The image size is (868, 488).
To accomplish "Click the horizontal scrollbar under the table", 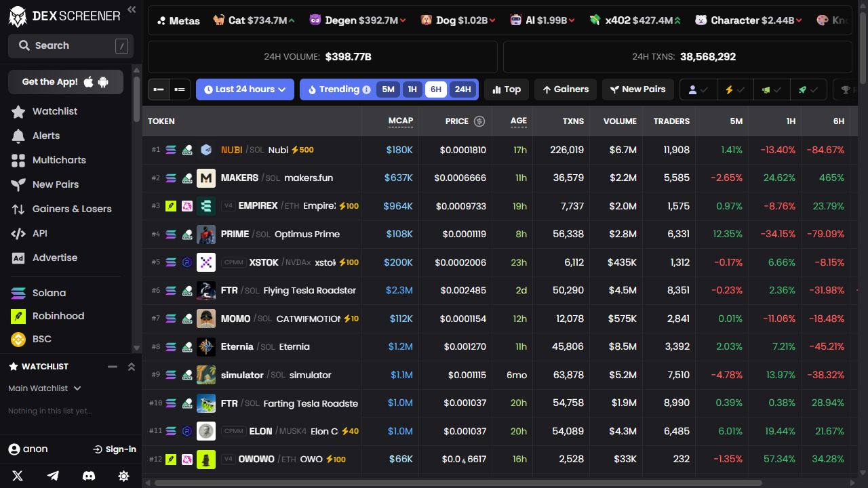I will [x=458, y=483].
